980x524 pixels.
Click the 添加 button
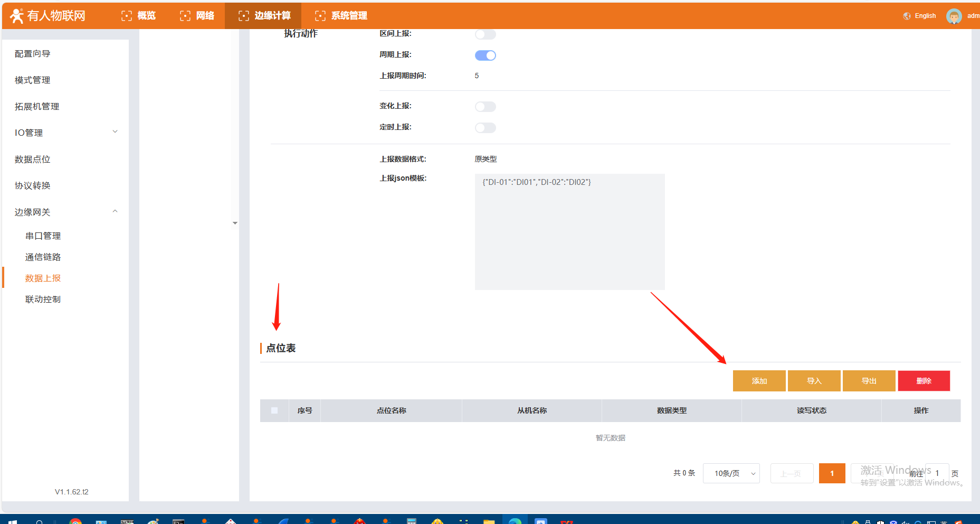click(x=759, y=381)
